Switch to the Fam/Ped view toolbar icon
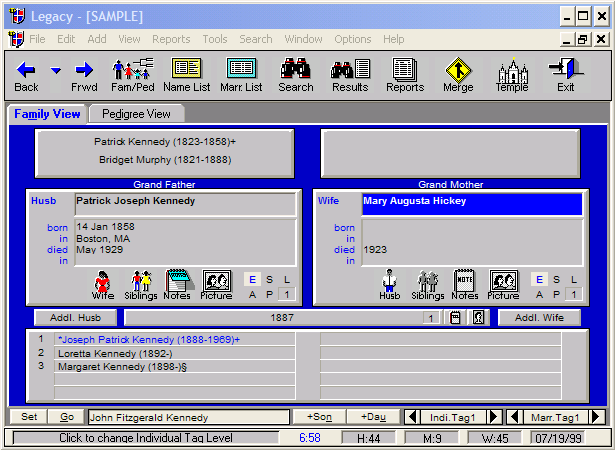This screenshot has height=450, width=615. click(133, 75)
